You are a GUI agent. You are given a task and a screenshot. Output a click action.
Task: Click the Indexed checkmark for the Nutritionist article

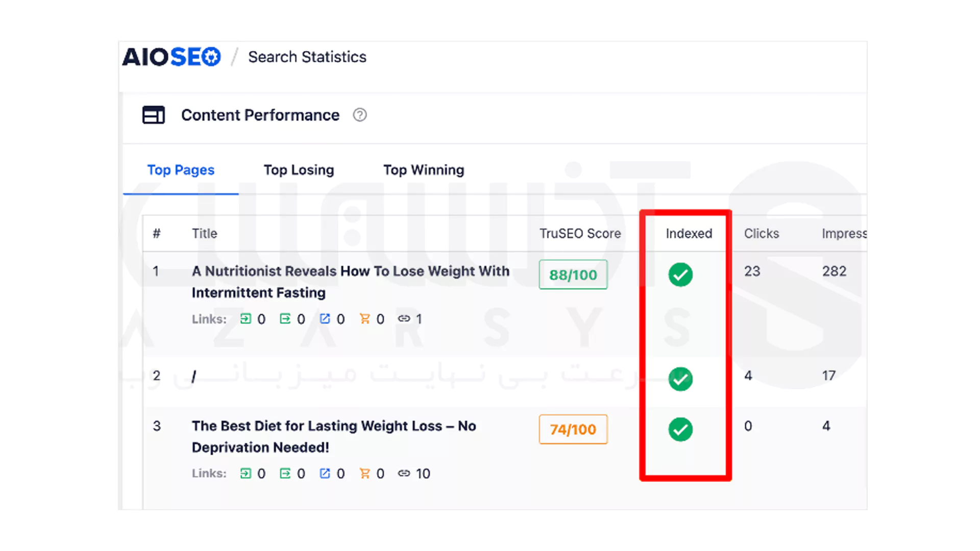tap(680, 274)
